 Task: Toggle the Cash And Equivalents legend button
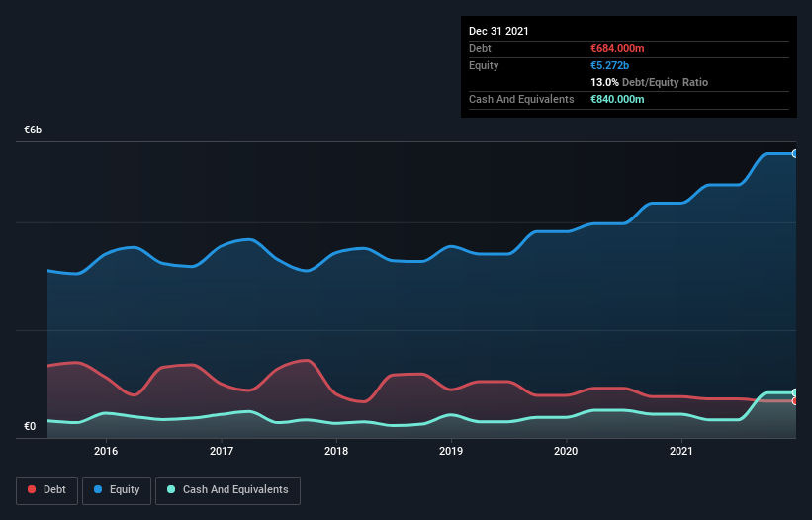coord(227,490)
